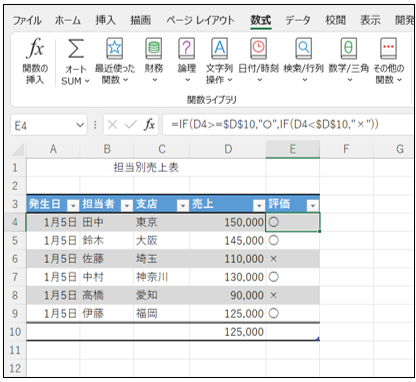
Task: Open the Date/Time (日付/時刻) functions icon
Action: (x=259, y=49)
